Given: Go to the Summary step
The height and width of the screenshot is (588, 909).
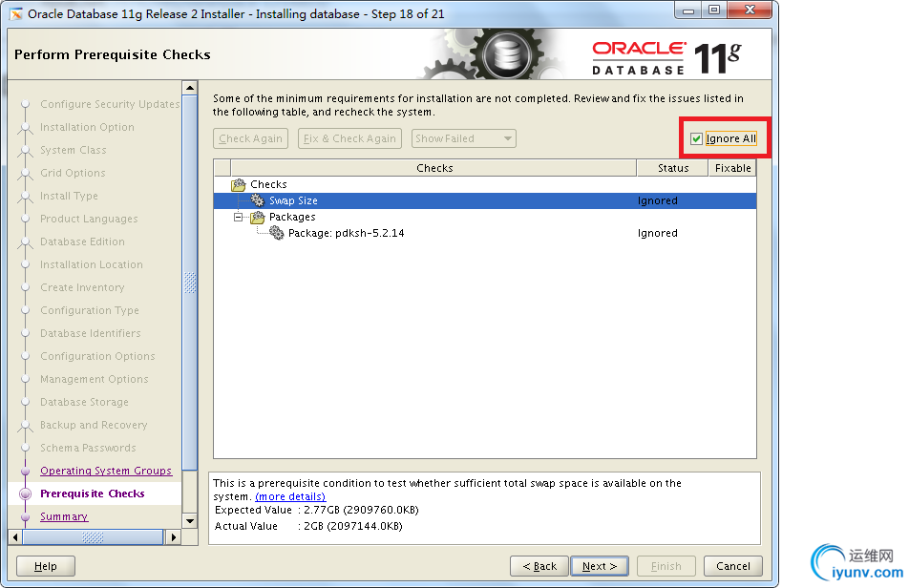Looking at the screenshot, I should [x=64, y=516].
